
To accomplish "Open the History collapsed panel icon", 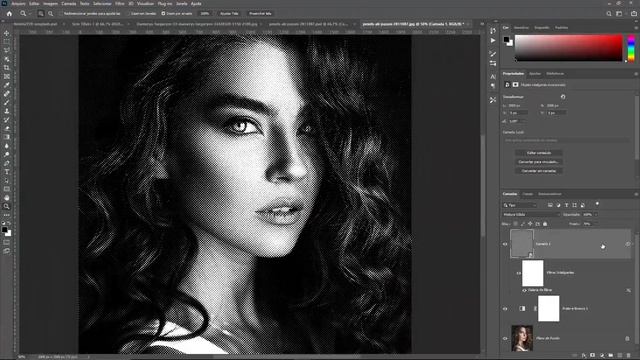I will [x=493, y=31].
